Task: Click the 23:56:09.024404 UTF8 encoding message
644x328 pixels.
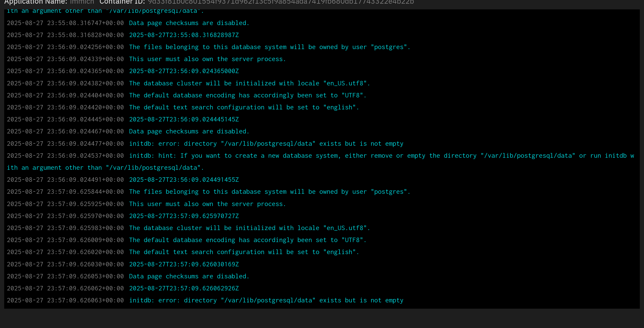Action: (248, 95)
